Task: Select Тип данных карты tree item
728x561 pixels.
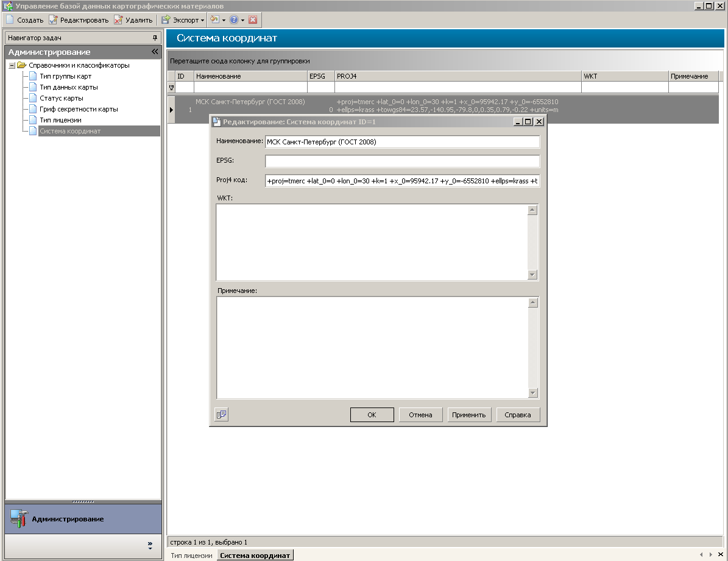Action: coord(69,87)
